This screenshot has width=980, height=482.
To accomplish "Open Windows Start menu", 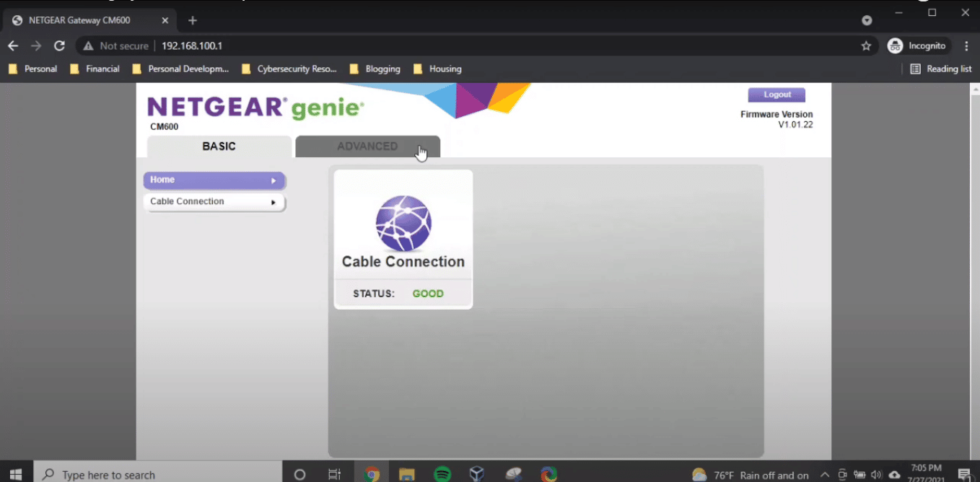I will [x=15, y=474].
